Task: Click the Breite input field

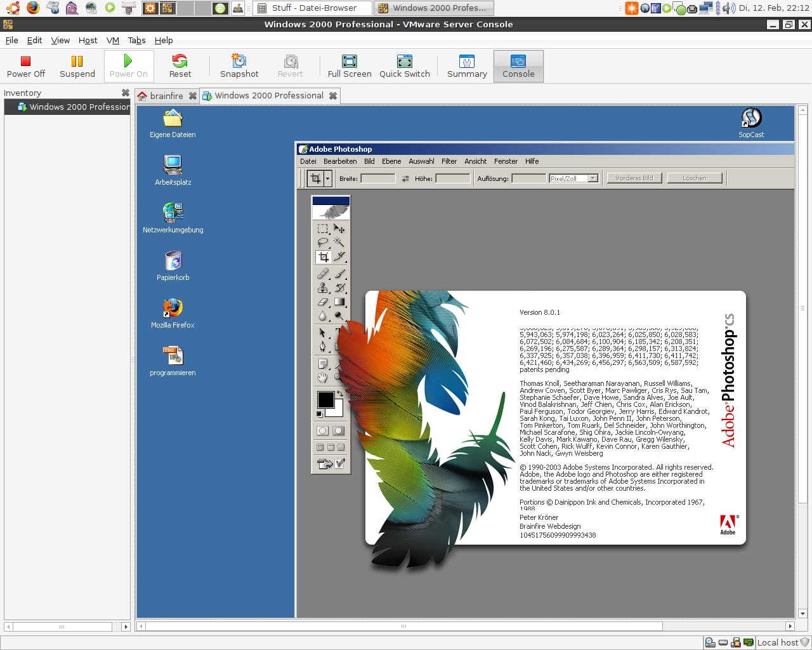Action: pyautogui.click(x=378, y=178)
